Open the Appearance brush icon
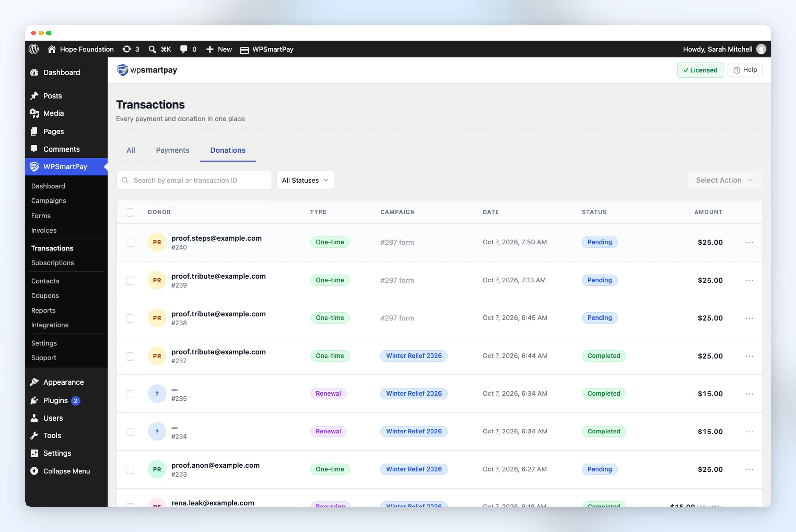The height and width of the screenshot is (532, 796). [34, 382]
